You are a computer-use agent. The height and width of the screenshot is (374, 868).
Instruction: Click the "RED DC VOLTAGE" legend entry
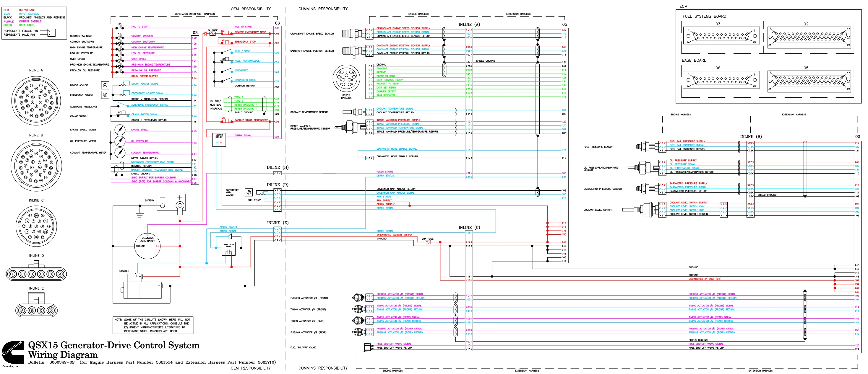[x=19, y=10]
